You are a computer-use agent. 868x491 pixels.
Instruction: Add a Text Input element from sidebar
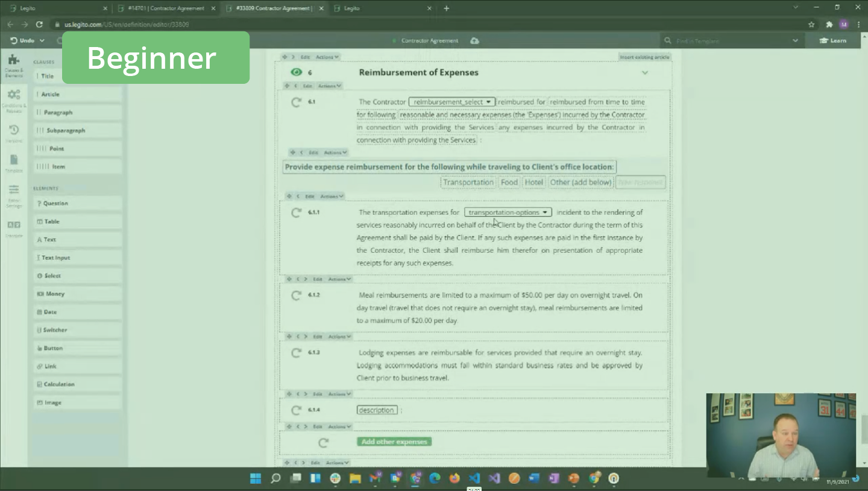[x=78, y=258]
